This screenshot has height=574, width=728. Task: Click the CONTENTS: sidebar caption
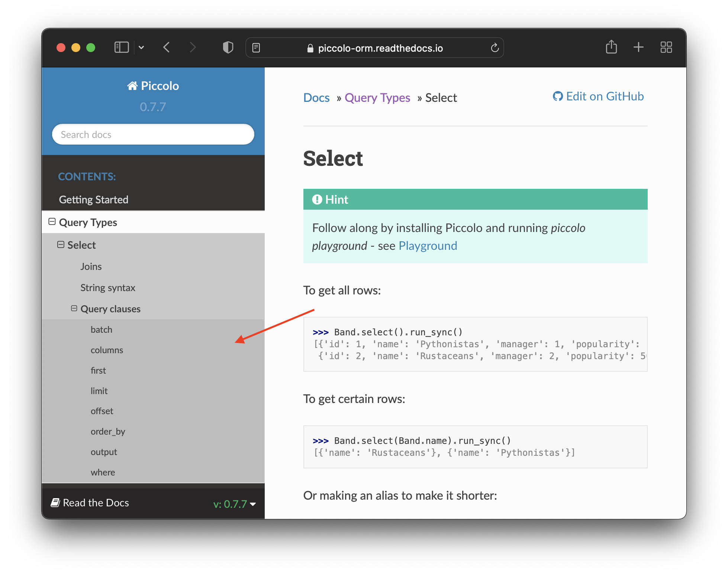click(87, 177)
